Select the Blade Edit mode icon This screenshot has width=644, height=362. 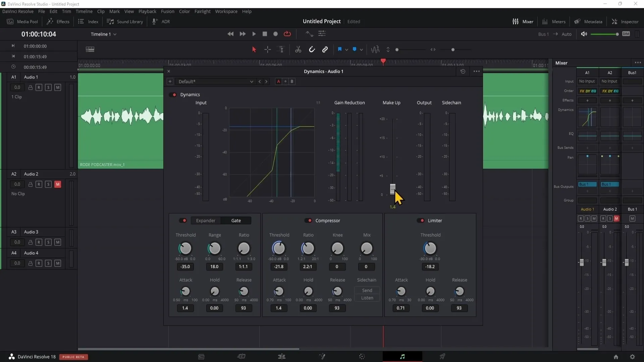tap(298, 49)
